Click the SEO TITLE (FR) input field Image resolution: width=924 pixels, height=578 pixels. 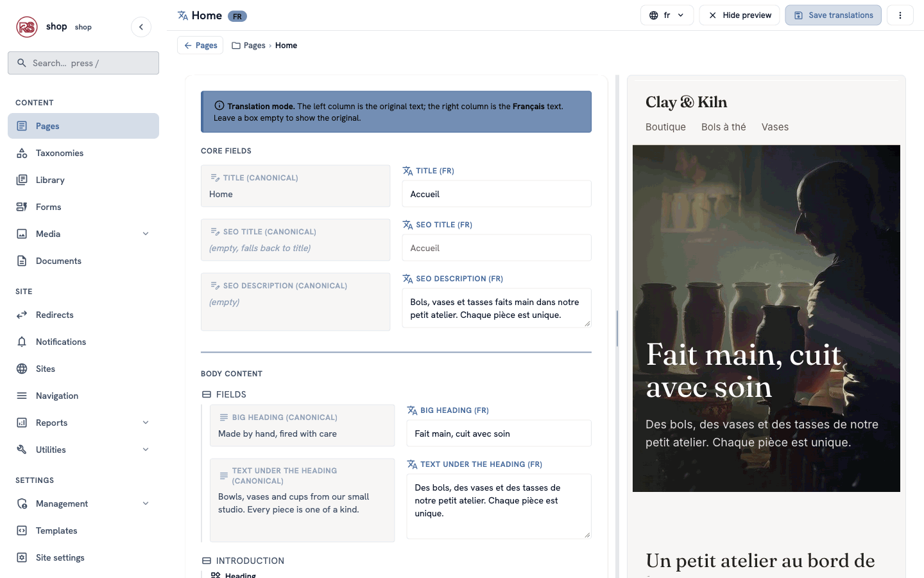pos(497,248)
